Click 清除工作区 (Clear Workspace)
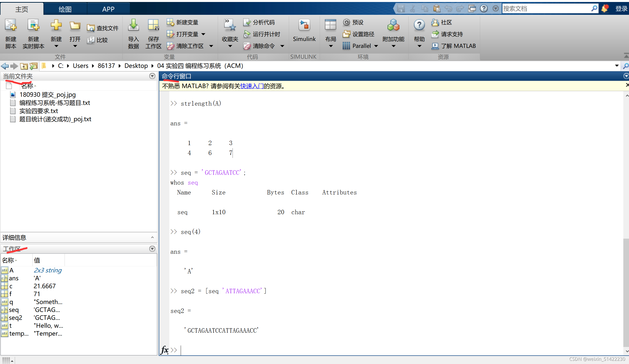This screenshot has width=629, height=364. 185,46
